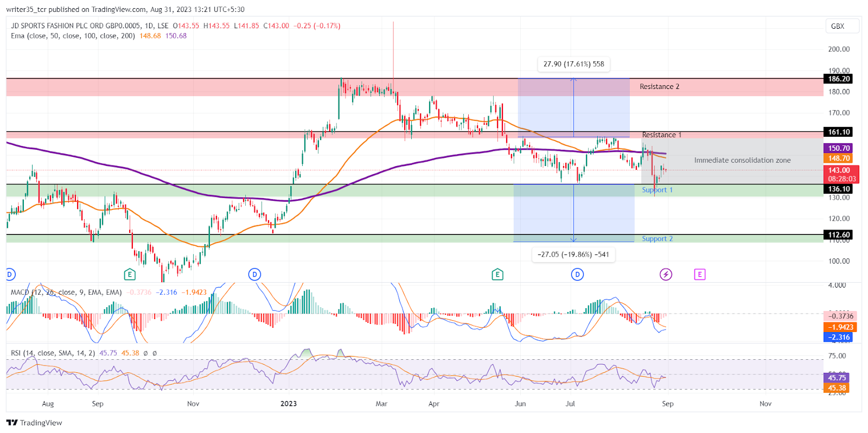Click the D dividend marker above Jul
Image resolution: width=868 pixels, height=433 pixels.
pos(577,275)
